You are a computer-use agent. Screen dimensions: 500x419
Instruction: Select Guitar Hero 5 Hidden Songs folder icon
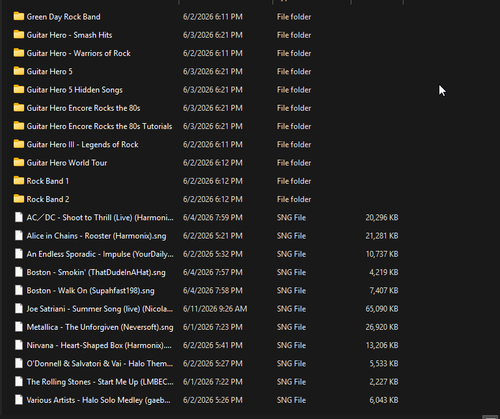19,89
